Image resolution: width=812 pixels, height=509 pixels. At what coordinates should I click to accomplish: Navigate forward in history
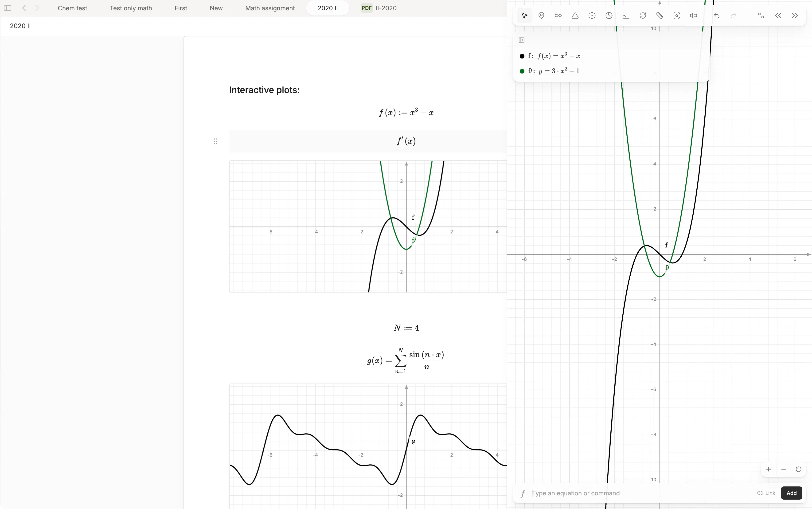[37, 8]
